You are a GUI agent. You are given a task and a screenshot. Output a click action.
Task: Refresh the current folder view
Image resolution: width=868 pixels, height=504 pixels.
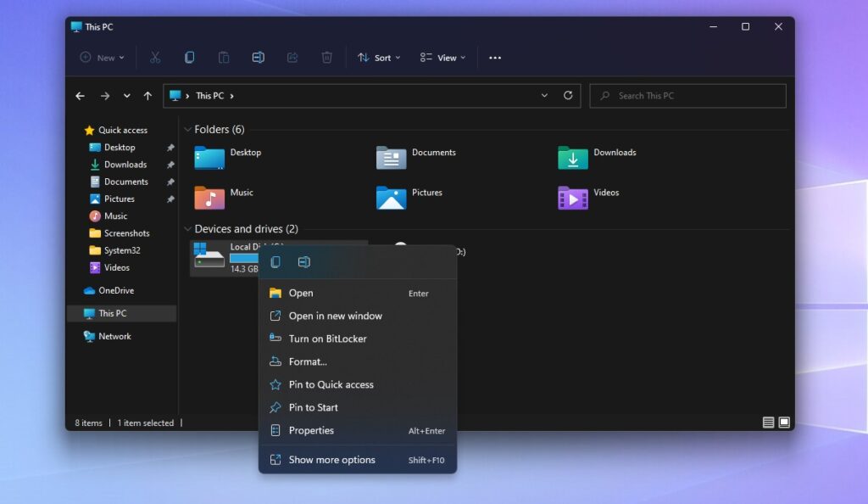tap(567, 96)
